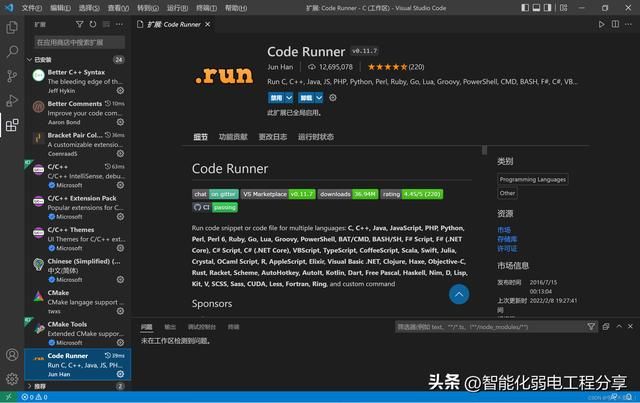This screenshot has width=640, height=403.
Task: Collapse the 已安装 (Installed) extensions section
Action: [29, 59]
